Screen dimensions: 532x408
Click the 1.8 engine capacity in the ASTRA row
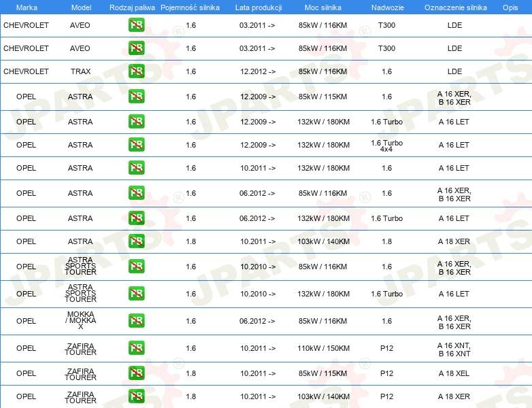tap(191, 241)
